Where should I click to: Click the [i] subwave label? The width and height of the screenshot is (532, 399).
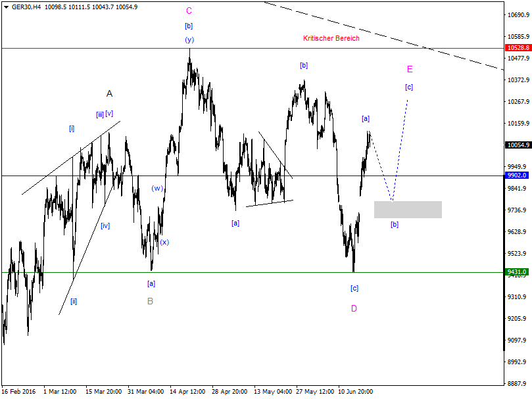pyautogui.click(x=72, y=129)
